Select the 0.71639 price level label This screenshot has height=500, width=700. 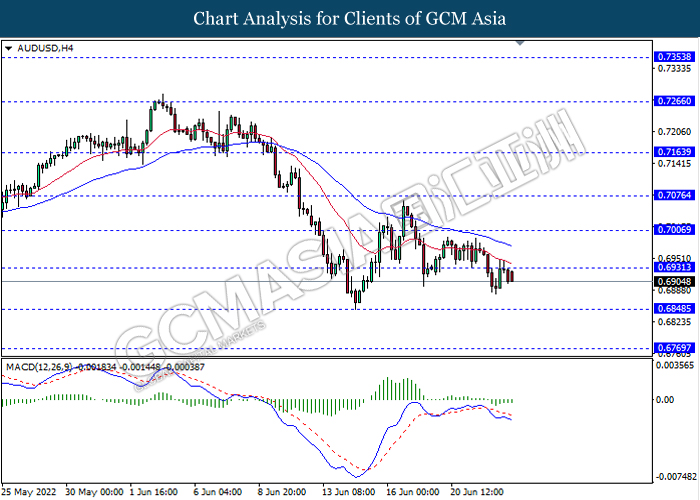pyautogui.click(x=674, y=152)
